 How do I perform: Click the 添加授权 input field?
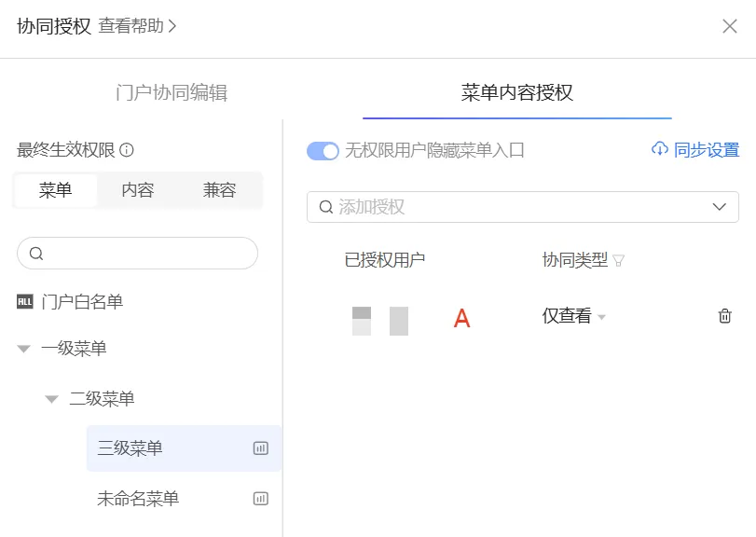coord(513,207)
